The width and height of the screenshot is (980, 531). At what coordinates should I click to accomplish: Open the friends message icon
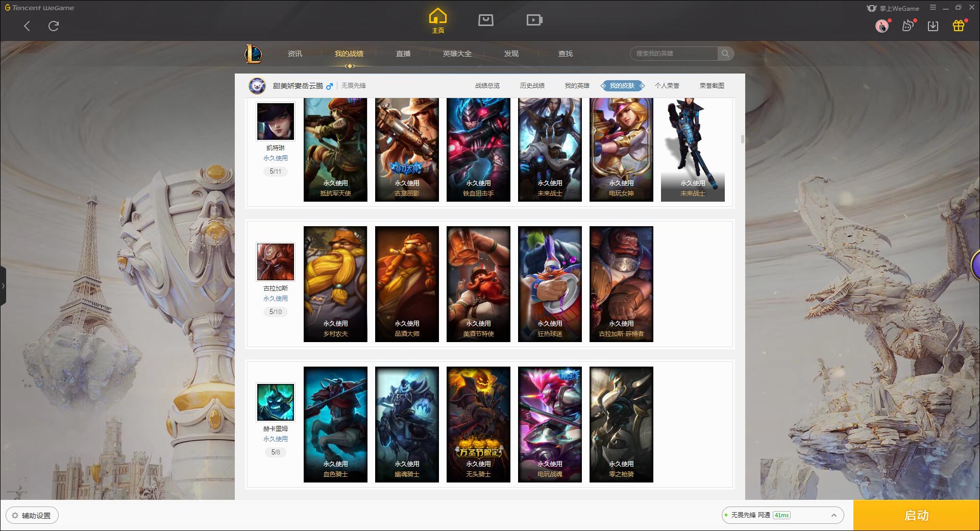point(908,26)
